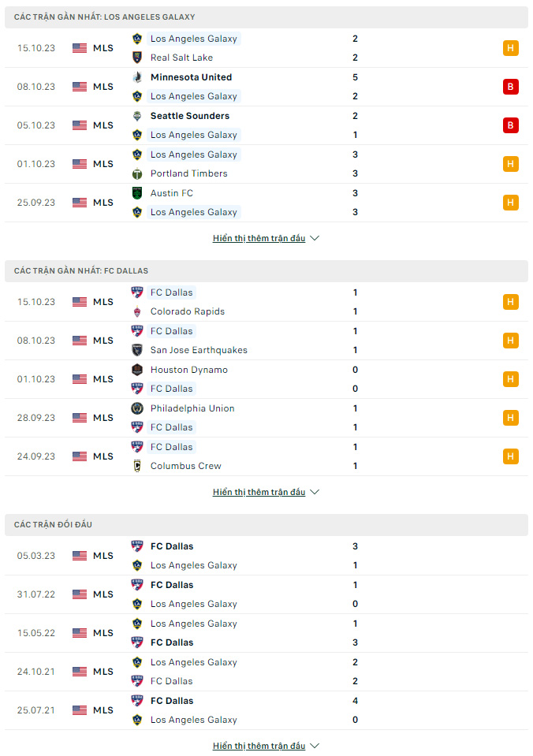Screen dimensions: 533x756
Task: Expand more head-to-head matches list
Action: tap(266, 746)
